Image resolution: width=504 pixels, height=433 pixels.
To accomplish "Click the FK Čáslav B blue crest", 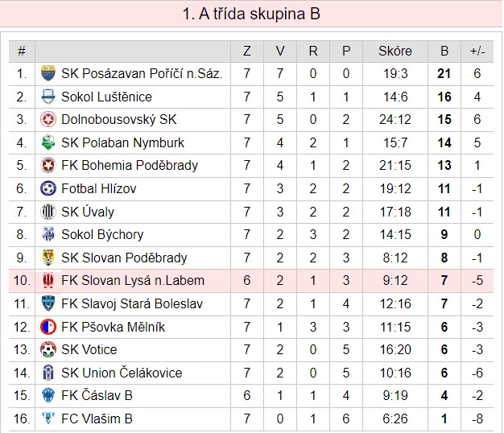I will pos(48,395).
